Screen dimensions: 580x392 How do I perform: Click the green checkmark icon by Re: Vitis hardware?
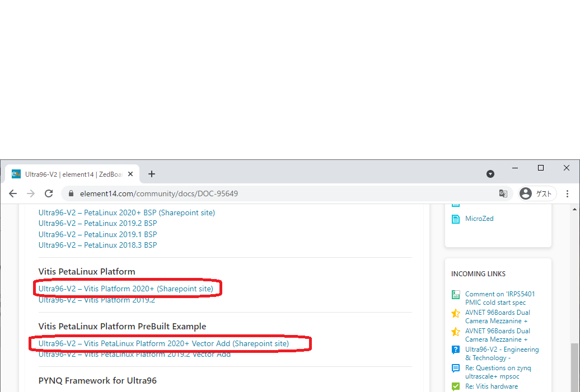(456, 386)
